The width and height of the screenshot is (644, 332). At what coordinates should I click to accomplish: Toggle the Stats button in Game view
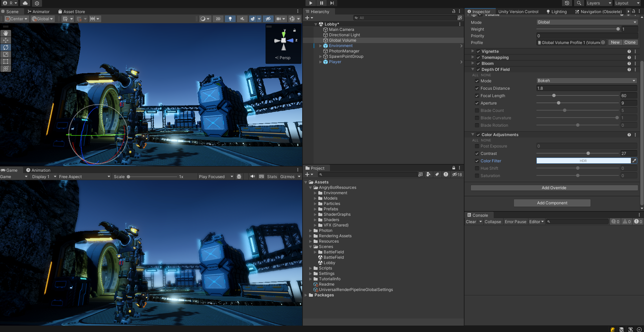(272, 176)
